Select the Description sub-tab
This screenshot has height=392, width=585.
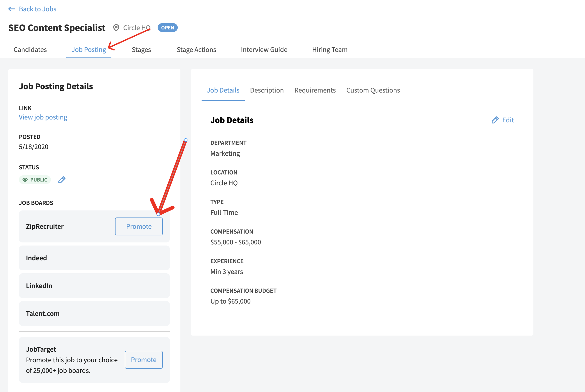267,90
